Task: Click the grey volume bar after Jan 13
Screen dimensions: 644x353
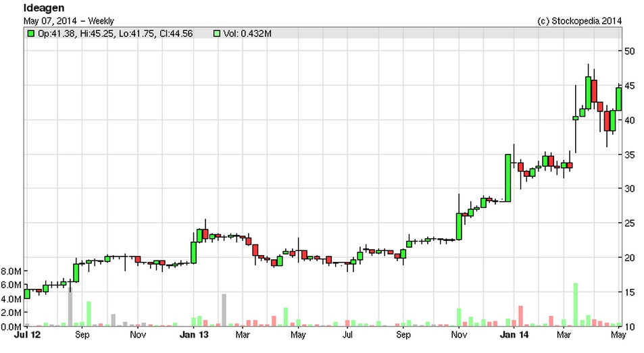Action: tap(224, 310)
